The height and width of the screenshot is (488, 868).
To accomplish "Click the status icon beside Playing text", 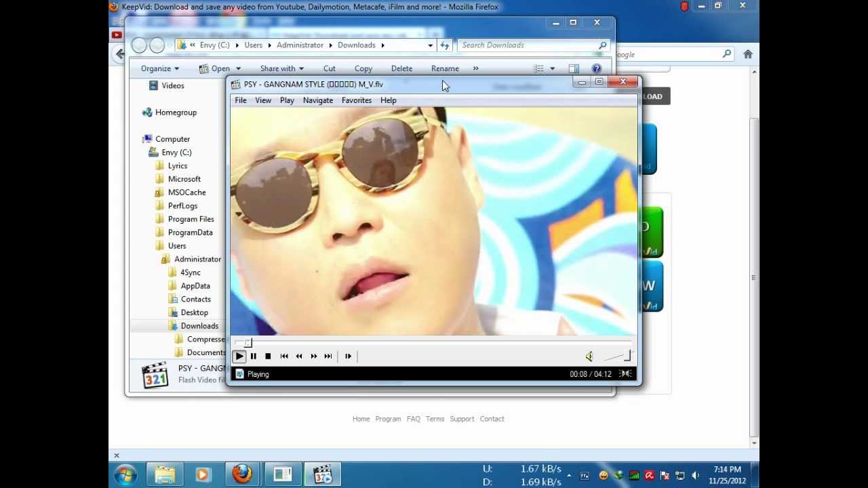I will [239, 374].
